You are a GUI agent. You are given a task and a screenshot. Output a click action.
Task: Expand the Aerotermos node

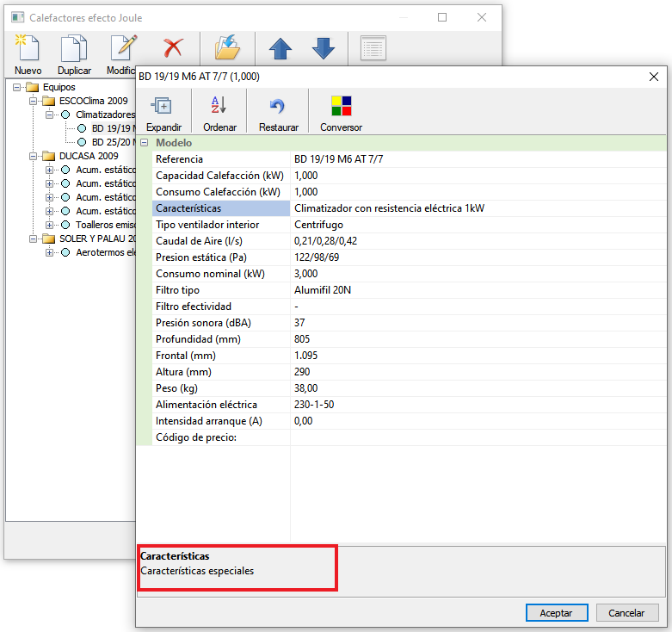[49, 252]
